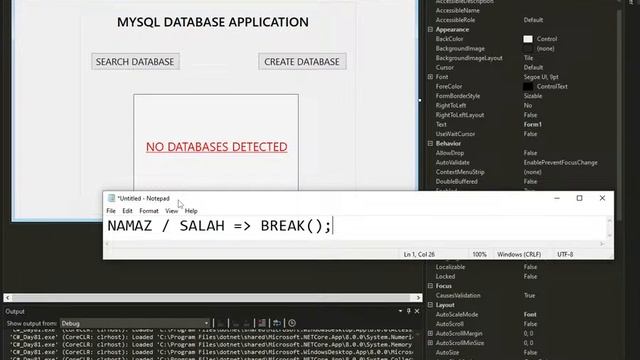Select the RightToLeft property row
Image resolution: width=640 pixels, height=360 pixels.
522,105
